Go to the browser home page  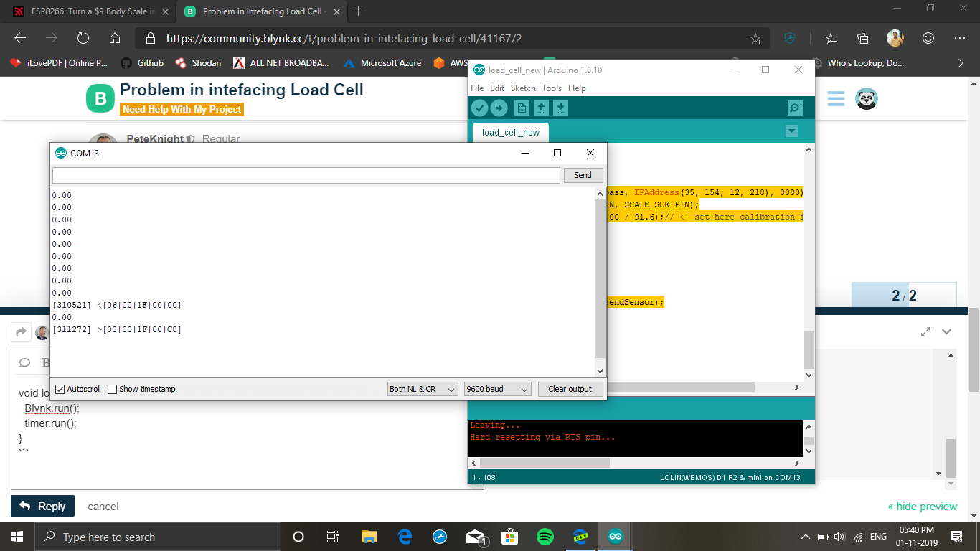click(x=115, y=38)
